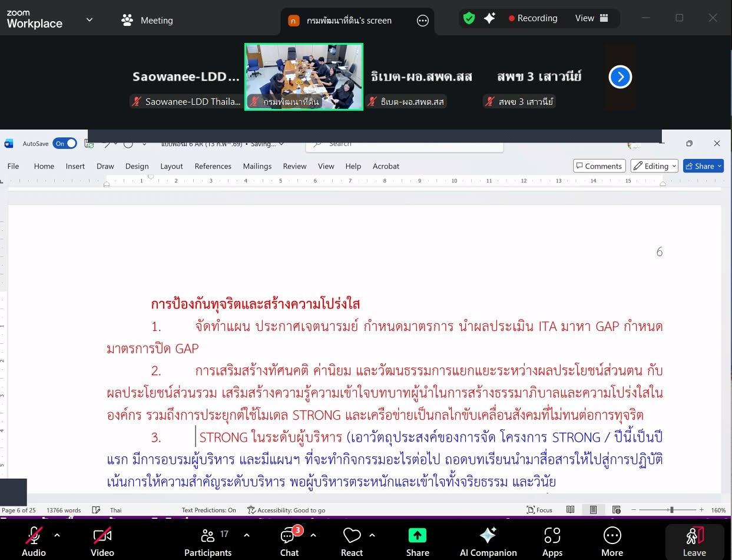Open the Editing mode dropdown

point(654,166)
